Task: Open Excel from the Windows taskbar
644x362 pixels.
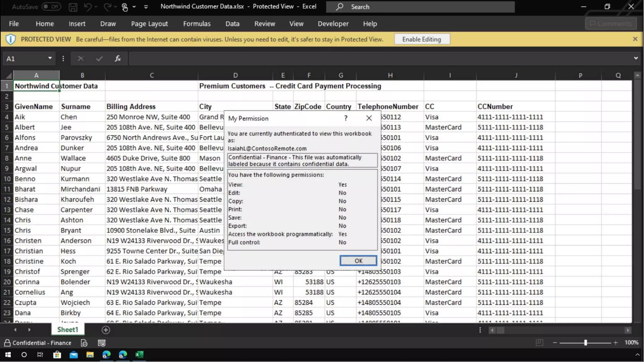Action: (139, 355)
